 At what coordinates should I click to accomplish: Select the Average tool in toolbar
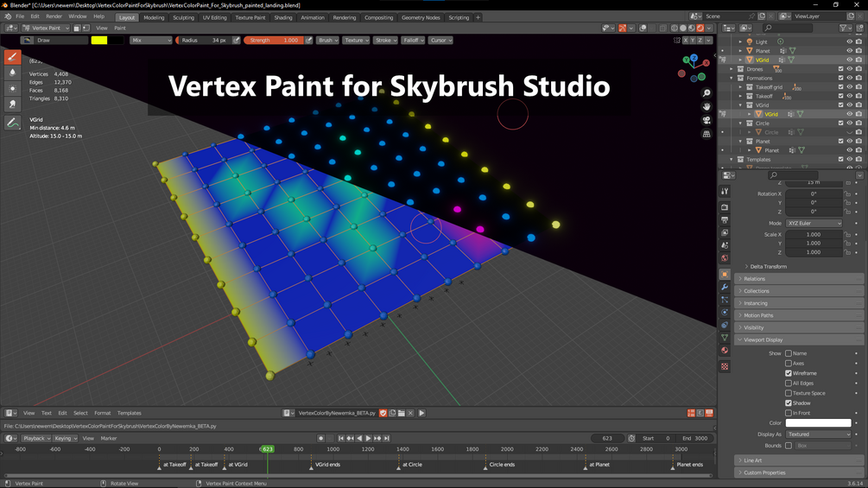(x=13, y=88)
